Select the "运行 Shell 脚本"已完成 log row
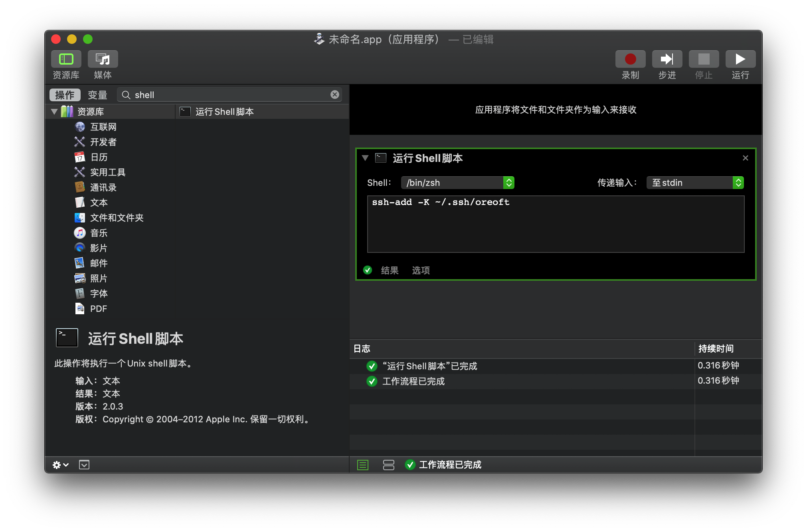Viewport: 807px width, 532px height. pyautogui.click(x=556, y=366)
